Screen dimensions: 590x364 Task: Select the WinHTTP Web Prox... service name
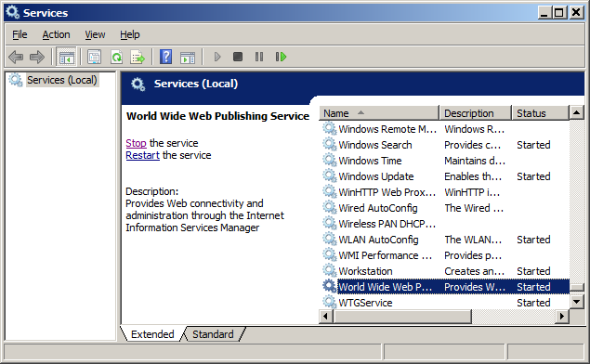pyautogui.click(x=387, y=192)
